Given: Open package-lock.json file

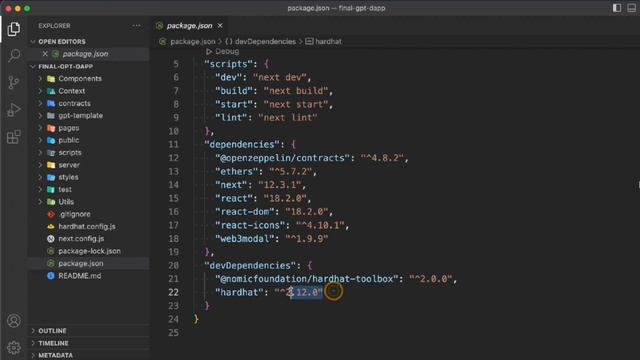Looking at the screenshot, I should [89, 251].
